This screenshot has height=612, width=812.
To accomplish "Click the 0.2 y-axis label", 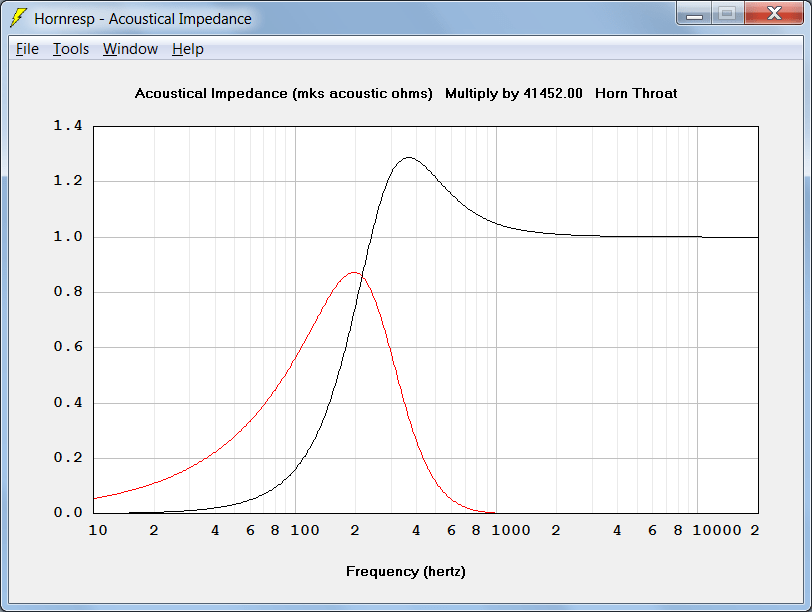I will 68,457.
